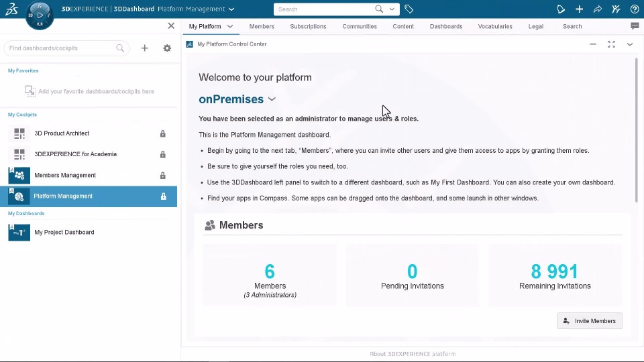Click the My Cockpits section heading
Image resolution: width=644 pixels, height=362 pixels.
point(22,115)
